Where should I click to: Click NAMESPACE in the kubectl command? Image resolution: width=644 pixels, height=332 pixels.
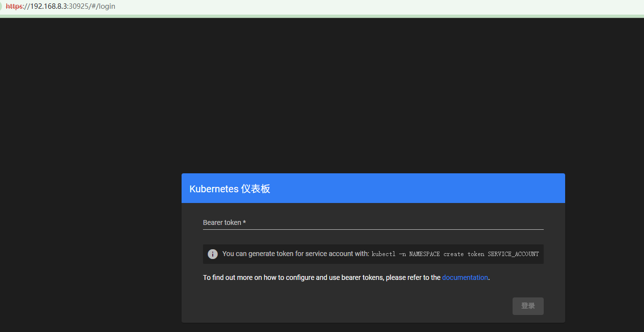424,254
